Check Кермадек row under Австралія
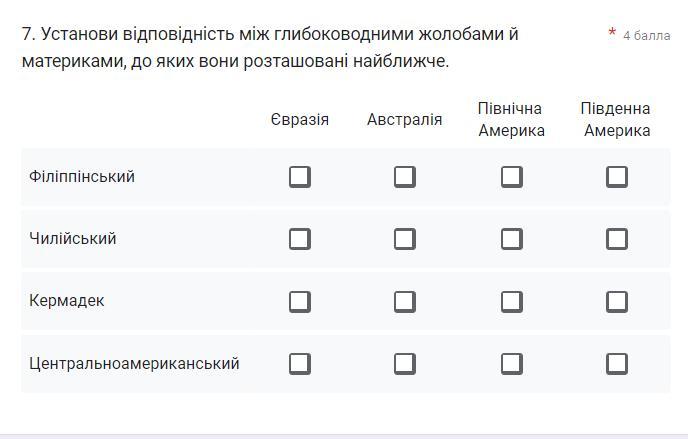 pos(404,301)
